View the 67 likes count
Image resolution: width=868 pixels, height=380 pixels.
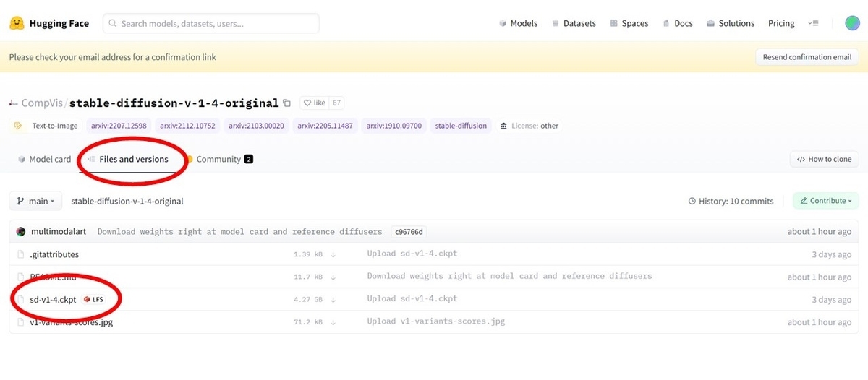[337, 103]
